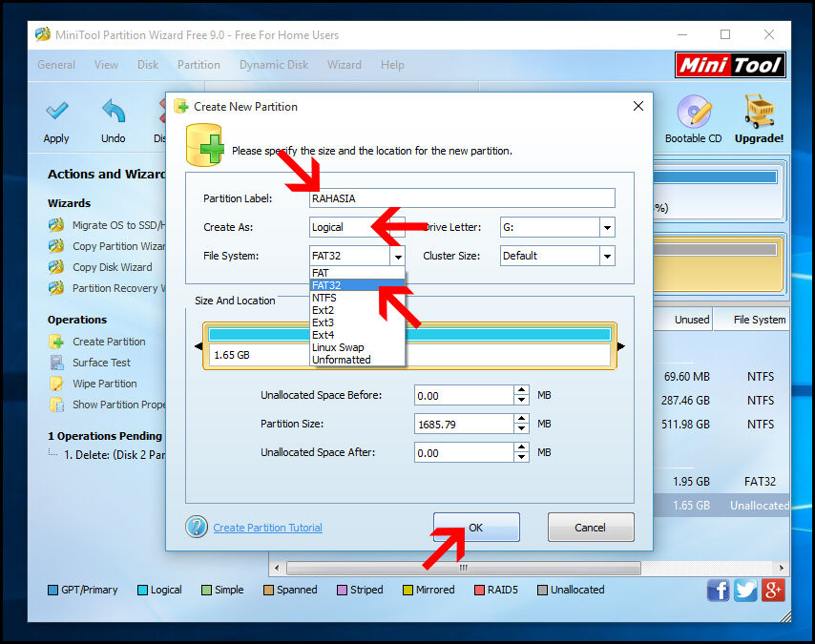This screenshot has width=815, height=644.
Task: Click the scrollbar right arrow
Action: point(782,568)
